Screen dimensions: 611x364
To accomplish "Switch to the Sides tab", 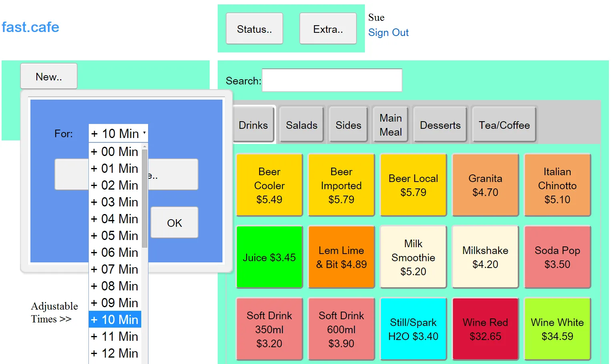I will coord(348,125).
